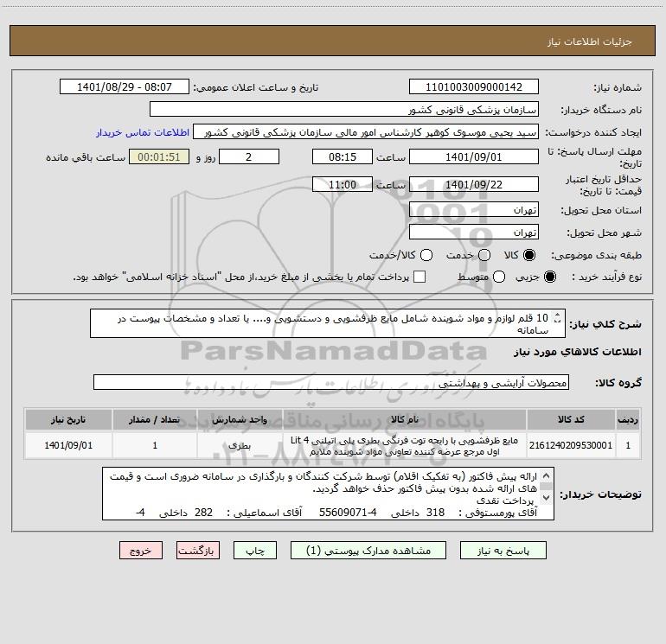Click the اطلاعات کالاهای مورد نیاز heading
666x644 pixels.
577,352
